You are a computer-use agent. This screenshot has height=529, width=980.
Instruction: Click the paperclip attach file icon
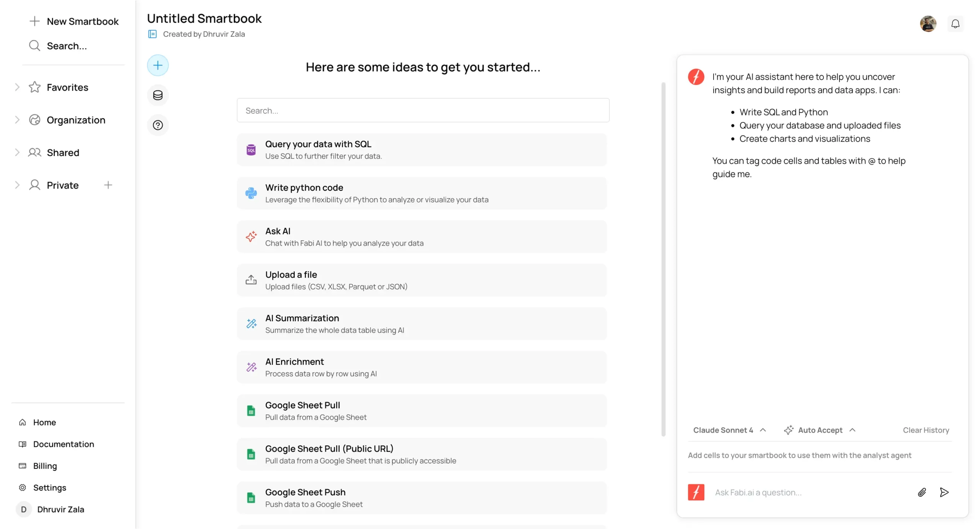tap(922, 492)
